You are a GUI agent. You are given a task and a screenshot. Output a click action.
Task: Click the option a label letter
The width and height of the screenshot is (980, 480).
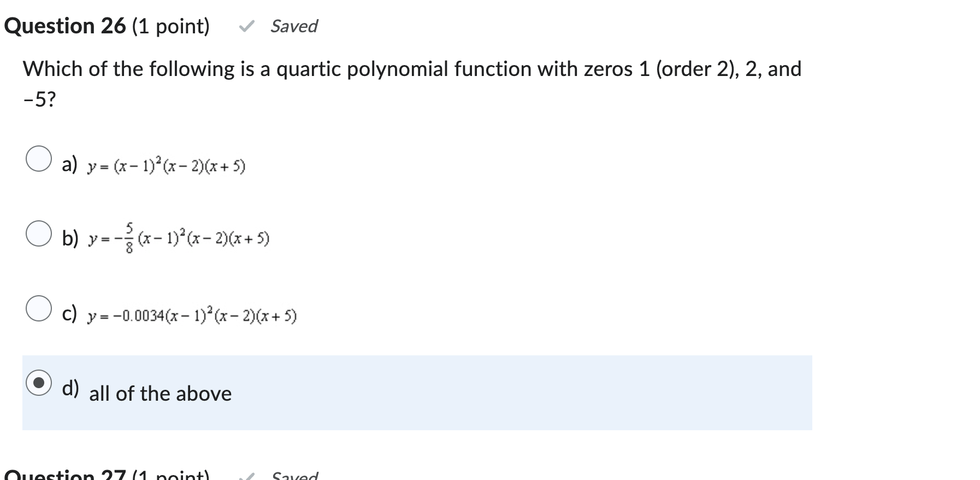tap(69, 164)
